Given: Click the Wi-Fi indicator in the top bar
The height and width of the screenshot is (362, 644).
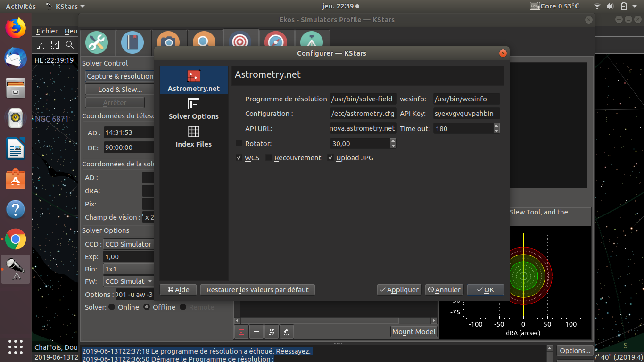Looking at the screenshot, I should click(x=597, y=7).
